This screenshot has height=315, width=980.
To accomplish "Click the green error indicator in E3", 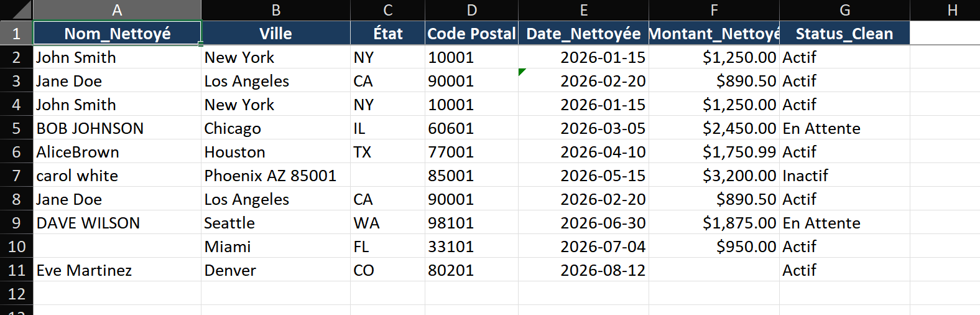I will click(522, 72).
